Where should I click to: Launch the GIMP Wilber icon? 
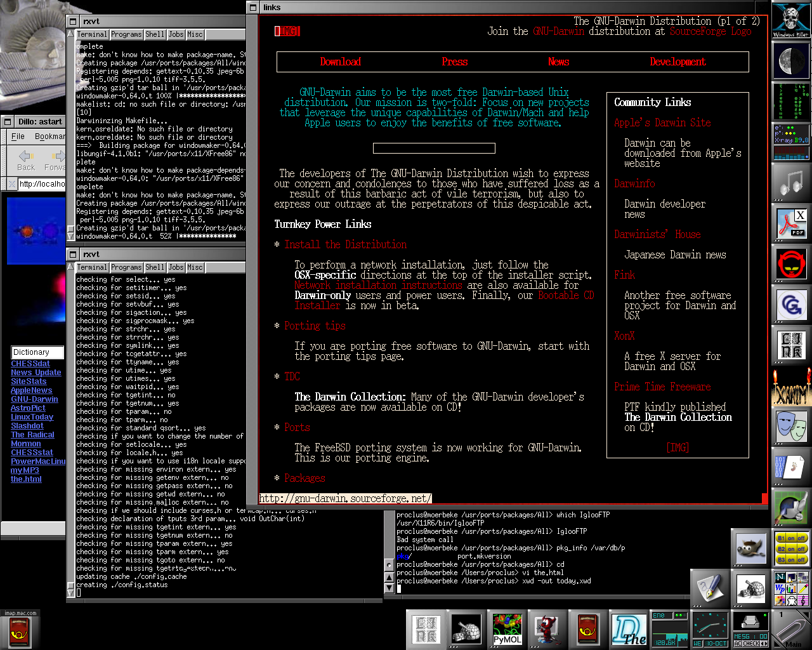[x=750, y=548]
